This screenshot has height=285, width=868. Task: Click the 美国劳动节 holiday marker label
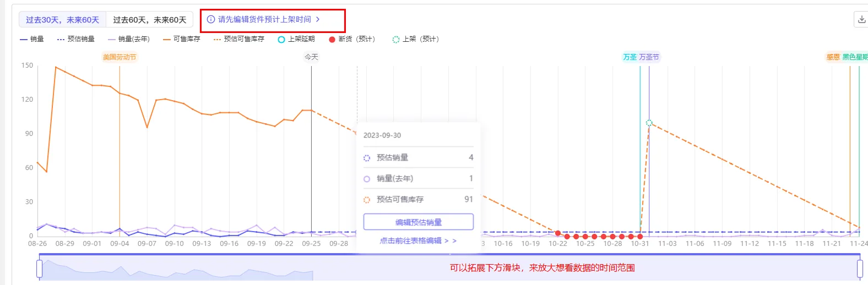point(120,57)
